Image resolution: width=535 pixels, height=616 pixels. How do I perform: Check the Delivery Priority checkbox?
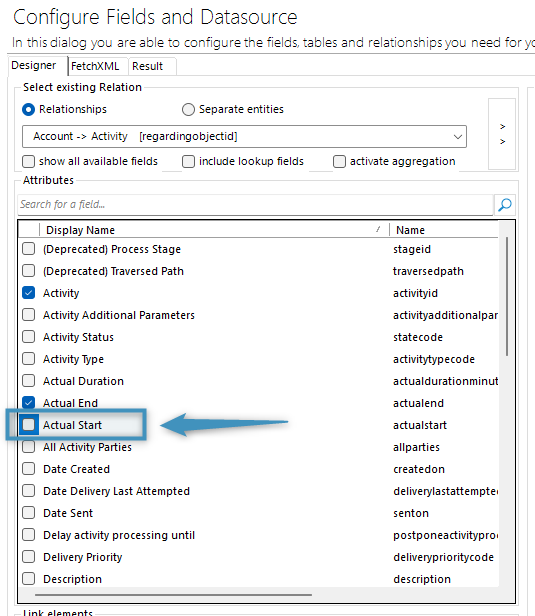coord(28,557)
